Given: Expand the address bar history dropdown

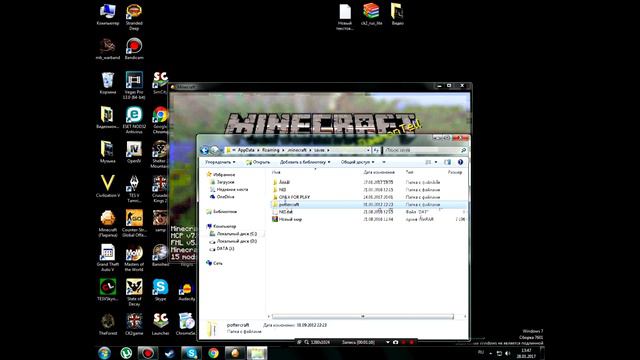Looking at the screenshot, I should 369,150.
